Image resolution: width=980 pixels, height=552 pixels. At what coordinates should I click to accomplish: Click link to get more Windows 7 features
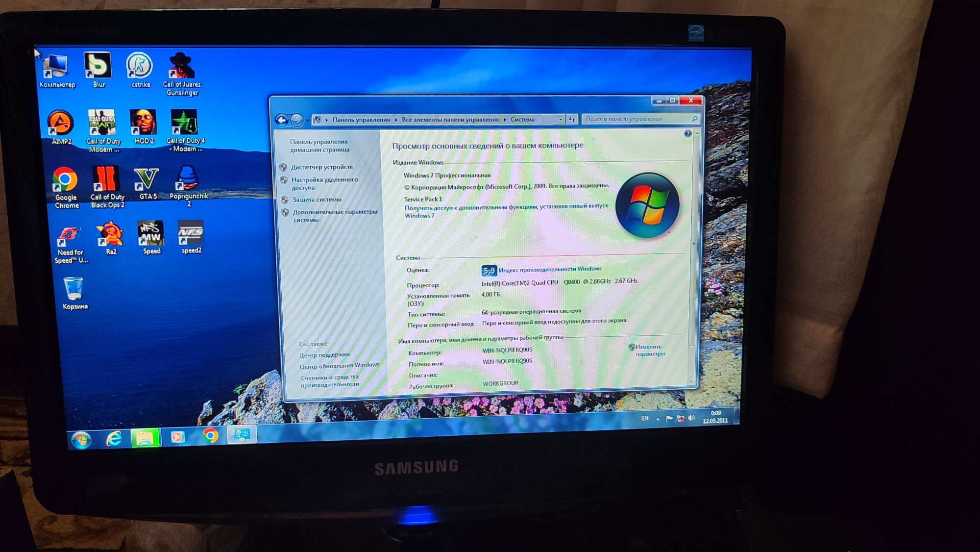506,211
